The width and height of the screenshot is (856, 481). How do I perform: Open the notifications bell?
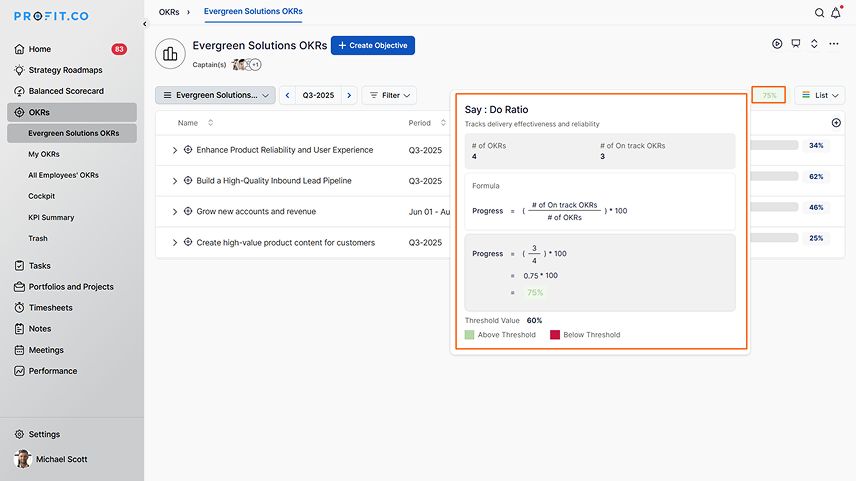[x=836, y=13]
